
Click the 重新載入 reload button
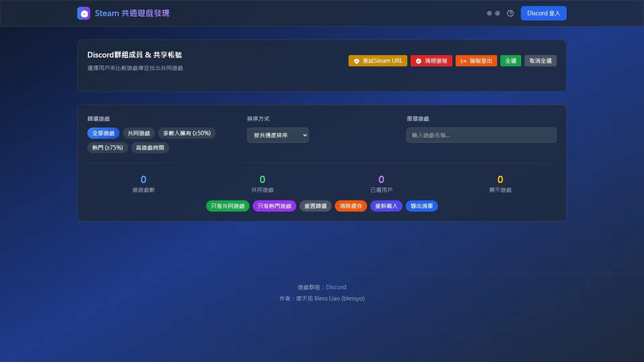click(386, 206)
